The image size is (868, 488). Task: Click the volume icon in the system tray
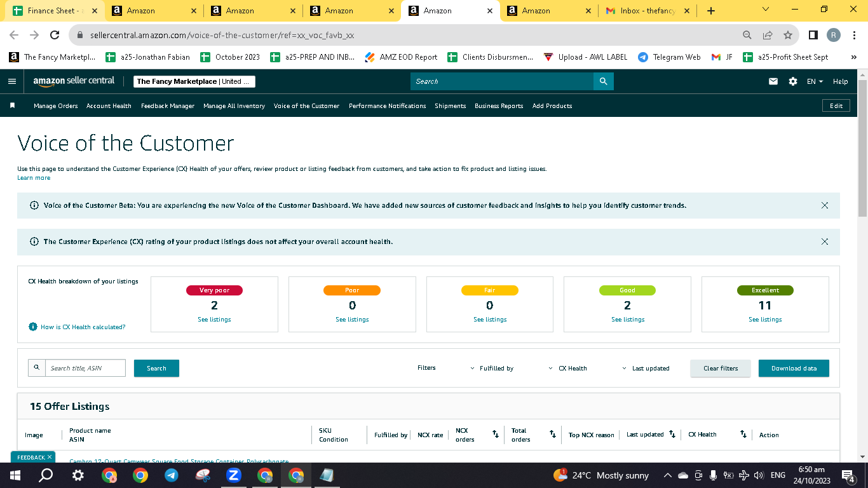[x=758, y=475]
